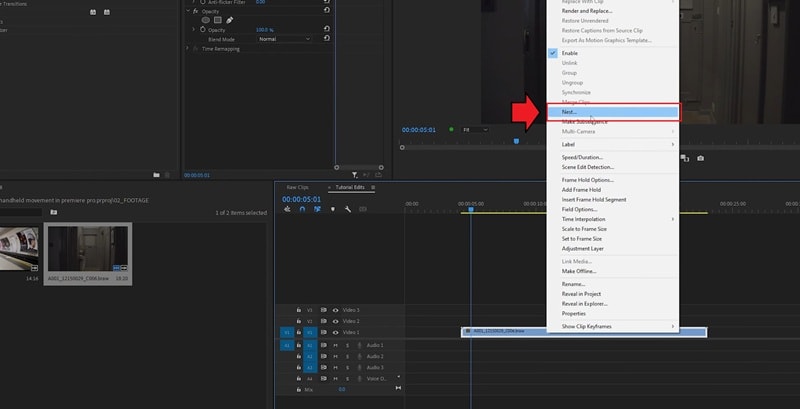Mute the Audio 1 track
Screen dimensions: 800x409
(x=336, y=345)
